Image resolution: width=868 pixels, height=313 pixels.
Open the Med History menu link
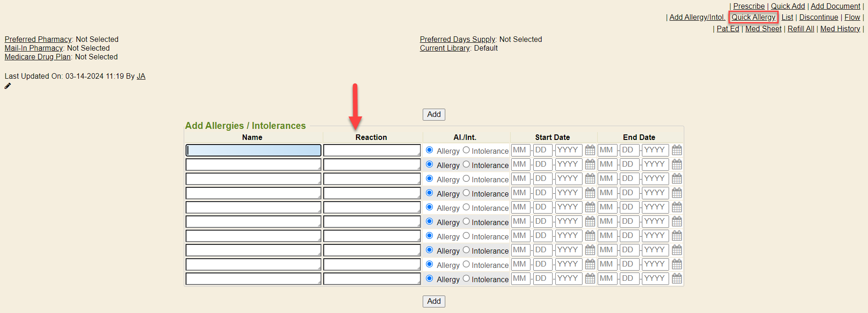[840, 29]
